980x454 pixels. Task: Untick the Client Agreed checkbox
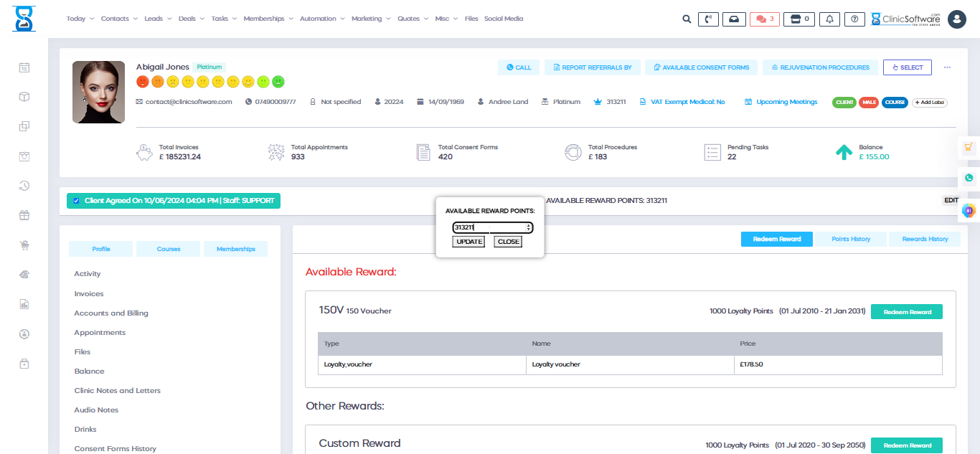pos(76,201)
